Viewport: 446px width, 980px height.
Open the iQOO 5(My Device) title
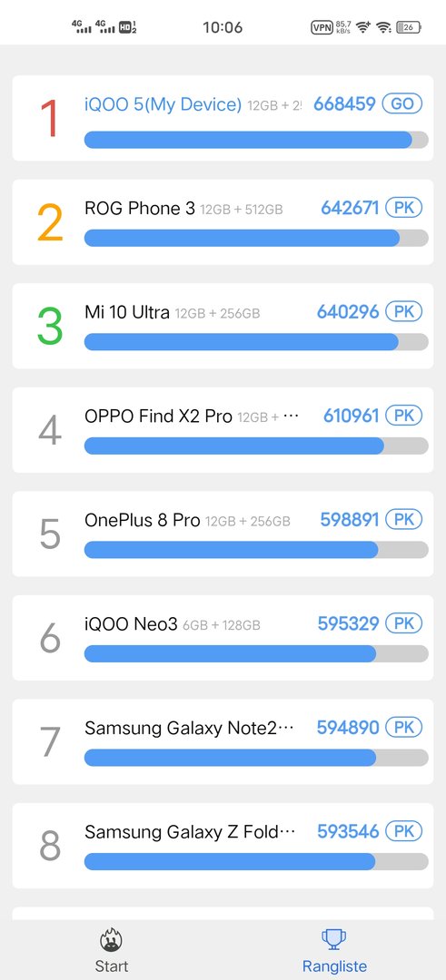click(x=163, y=105)
